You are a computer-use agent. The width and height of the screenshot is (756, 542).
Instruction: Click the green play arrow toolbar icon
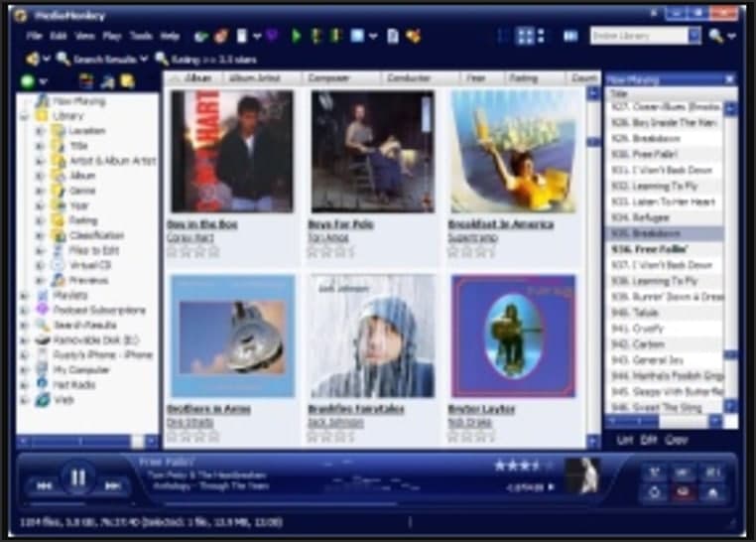pos(296,36)
